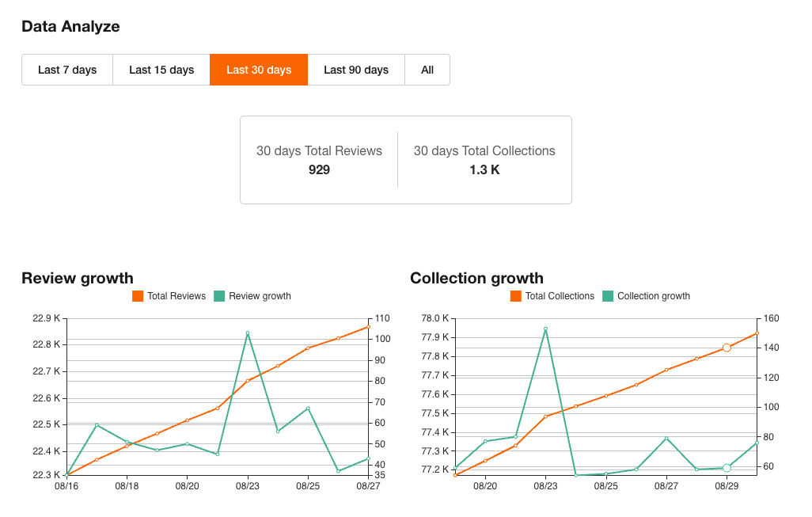
Task: Click the Review growth peak point at 08/23
Action: (x=247, y=333)
